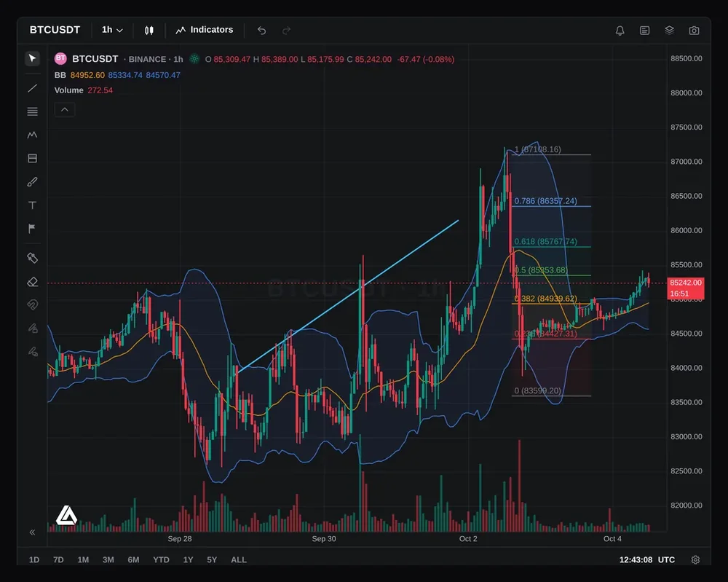
Task: Click the BTCUSDT legend title
Action: tap(95, 59)
